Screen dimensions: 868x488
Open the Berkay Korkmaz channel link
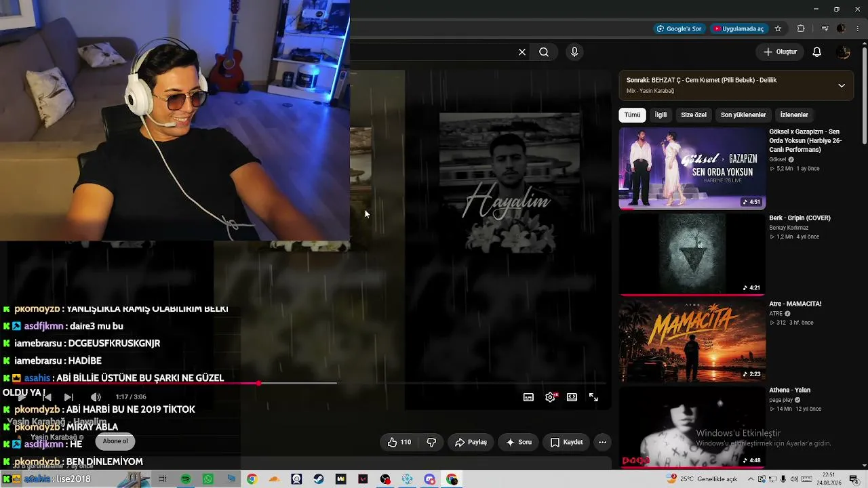tap(789, 228)
